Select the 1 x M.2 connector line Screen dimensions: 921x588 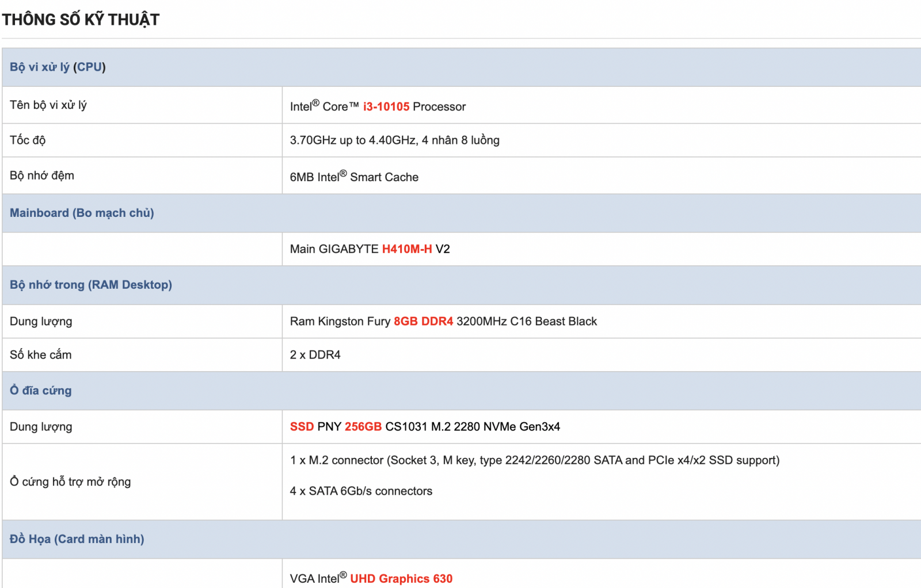coord(535,460)
